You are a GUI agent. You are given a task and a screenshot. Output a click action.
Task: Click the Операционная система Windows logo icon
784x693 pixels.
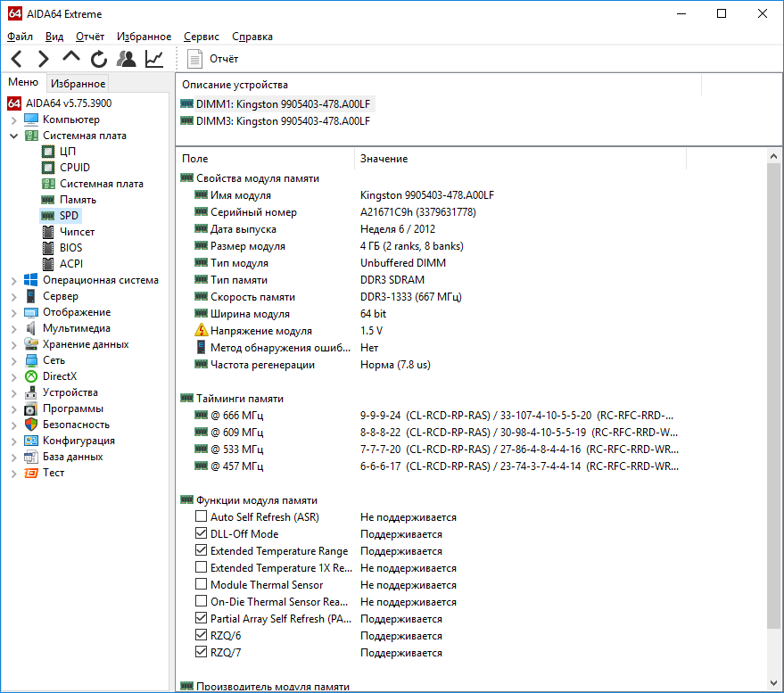(x=31, y=280)
